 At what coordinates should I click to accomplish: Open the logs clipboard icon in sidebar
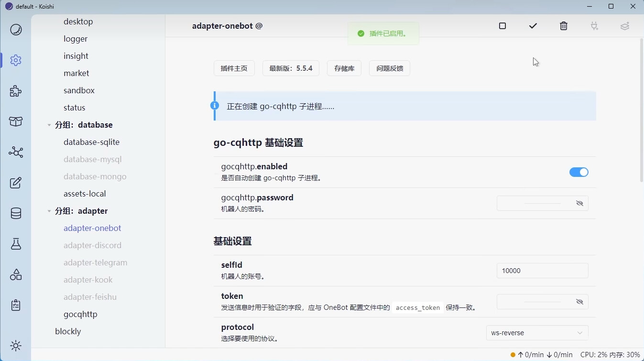coord(16,305)
